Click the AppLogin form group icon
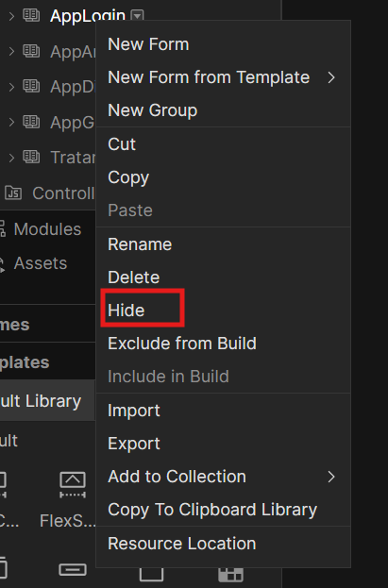Viewport: 388px width, 588px height. 31,15
